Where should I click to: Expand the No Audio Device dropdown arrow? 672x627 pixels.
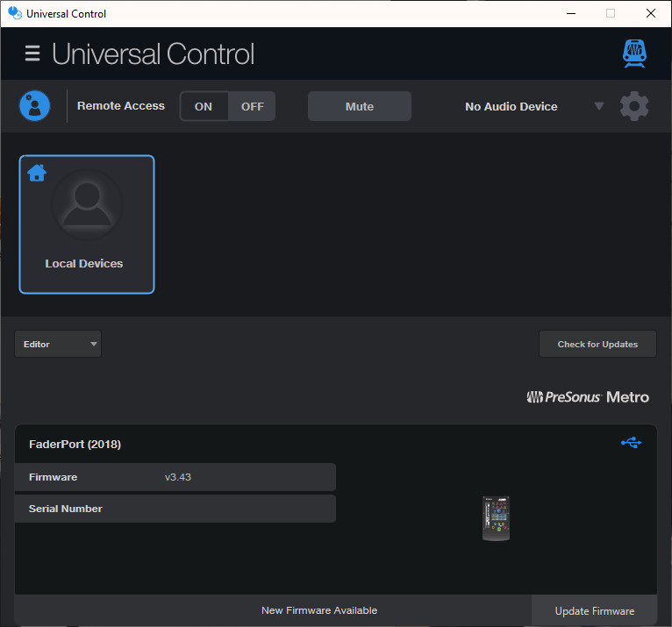(x=598, y=106)
